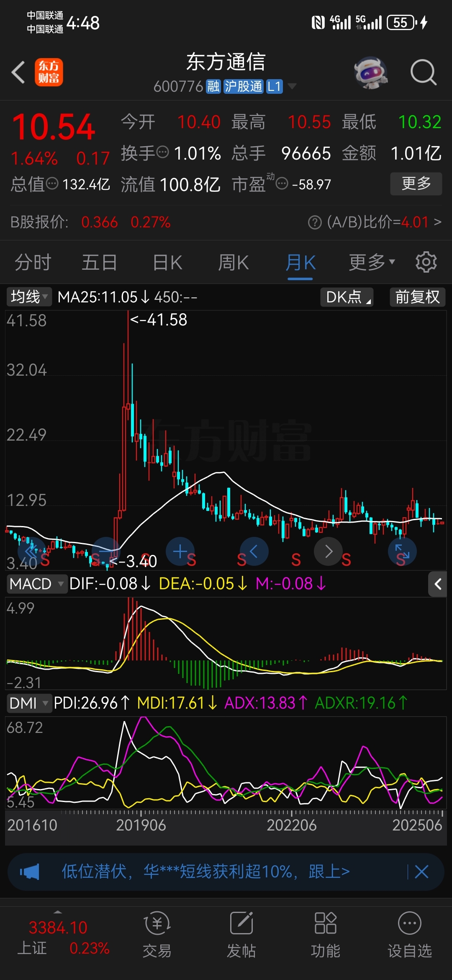The image size is (452, 980).
Task: Tap the megaphone announcement icon
Action: click(x=29, y=872)
